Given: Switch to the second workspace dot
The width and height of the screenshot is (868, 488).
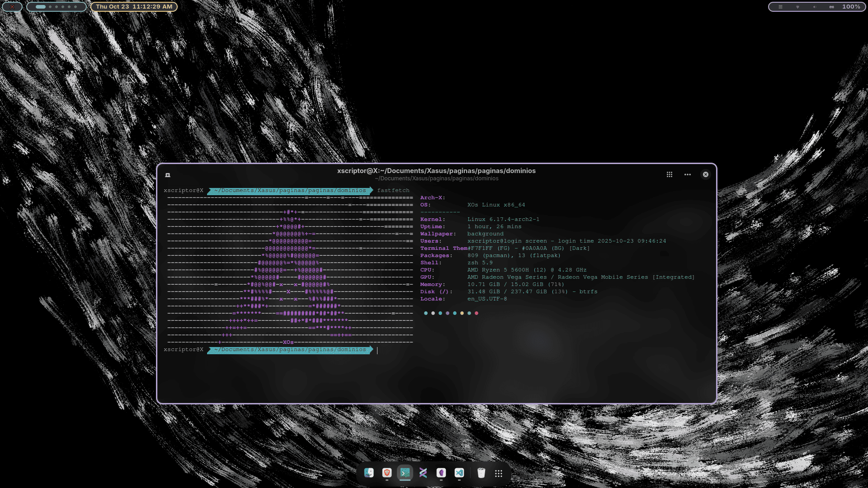Looking at the screenshot, I should coord(50,6).
